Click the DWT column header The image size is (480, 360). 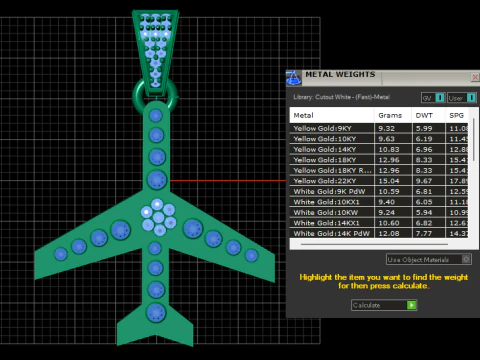428,115
